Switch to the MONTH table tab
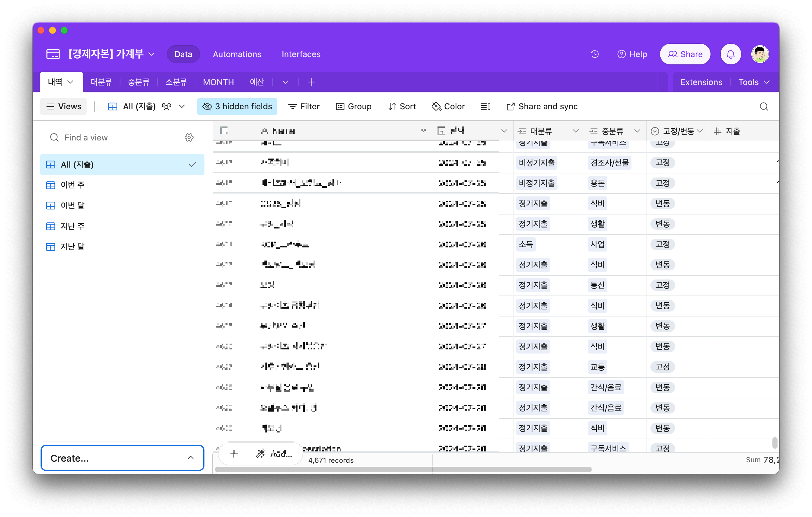Image resolution: width=812 pixels, height=517 pixels. [x=218, y=82]
